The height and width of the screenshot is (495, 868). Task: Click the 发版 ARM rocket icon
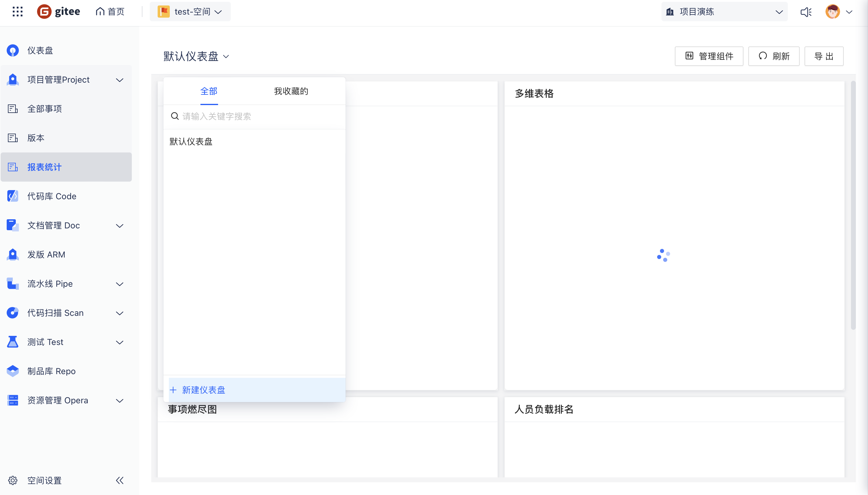pos(12,255)
